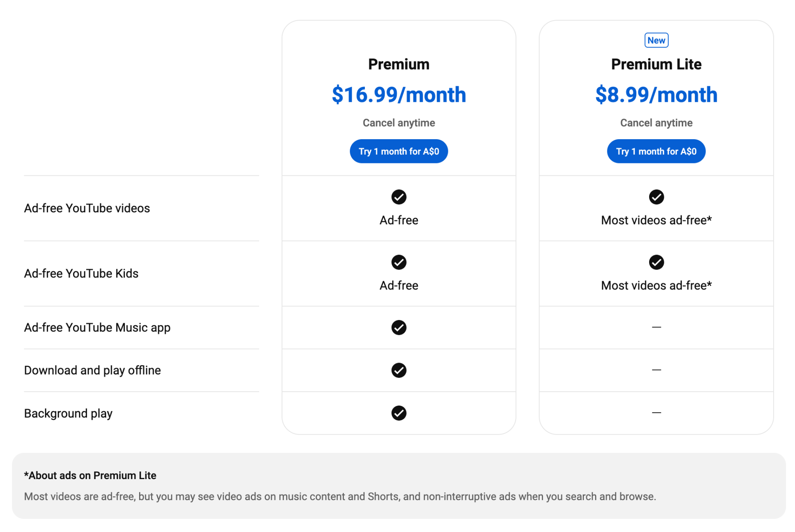Click Premium checkmark for Ad-free YouTube videos
The image size is (795, 532).
point(399,197)
